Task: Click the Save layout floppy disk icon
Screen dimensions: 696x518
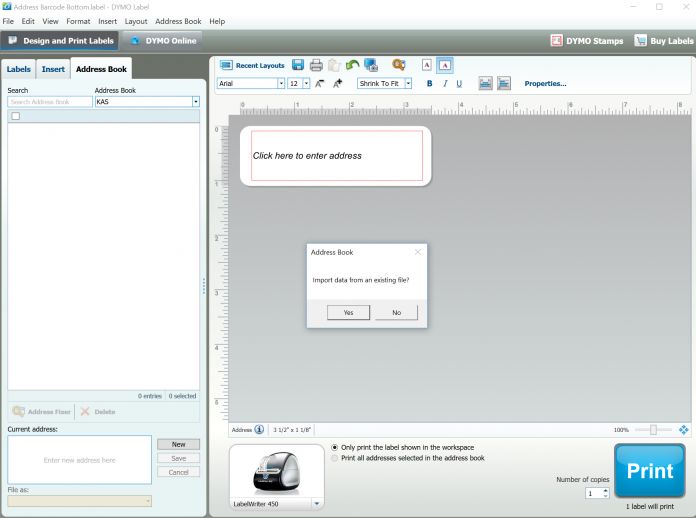Action: [x=298, y=65]
